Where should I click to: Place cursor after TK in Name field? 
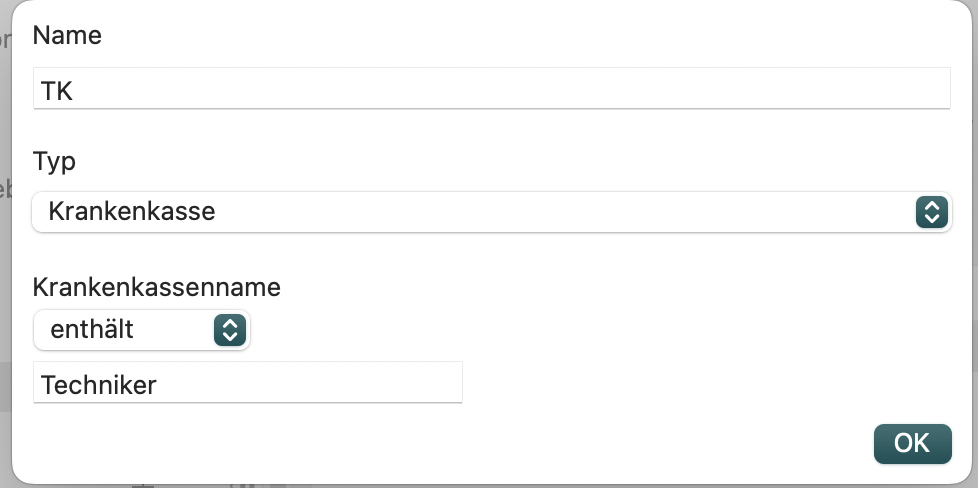74,91
